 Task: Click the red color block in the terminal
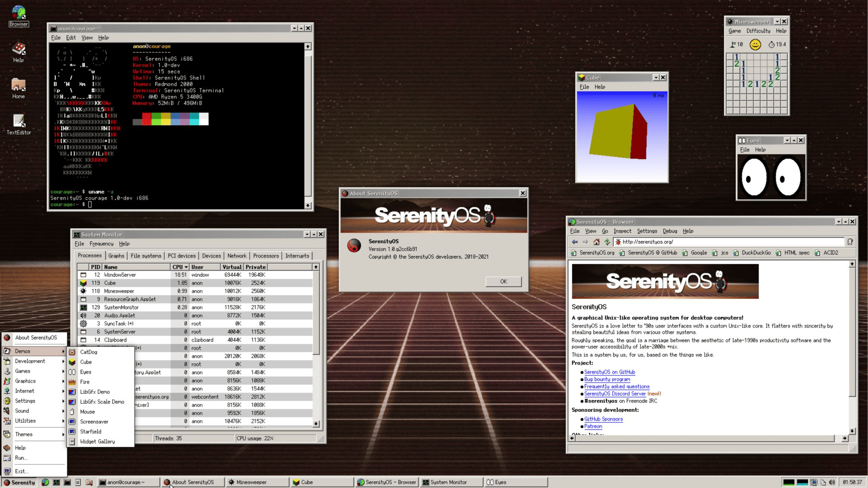146,119
